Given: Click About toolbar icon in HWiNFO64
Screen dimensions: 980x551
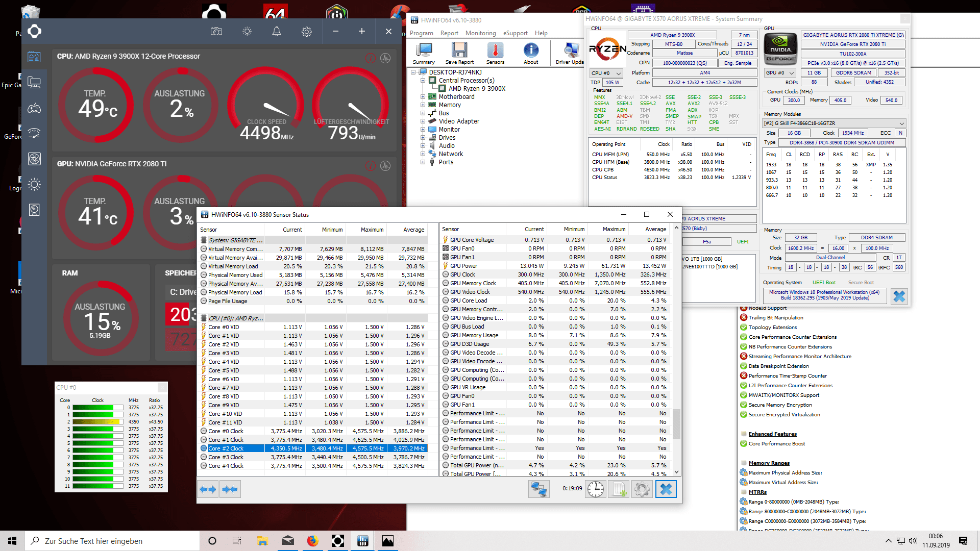Looking at the screenshot, I should (x=531, y=53).
